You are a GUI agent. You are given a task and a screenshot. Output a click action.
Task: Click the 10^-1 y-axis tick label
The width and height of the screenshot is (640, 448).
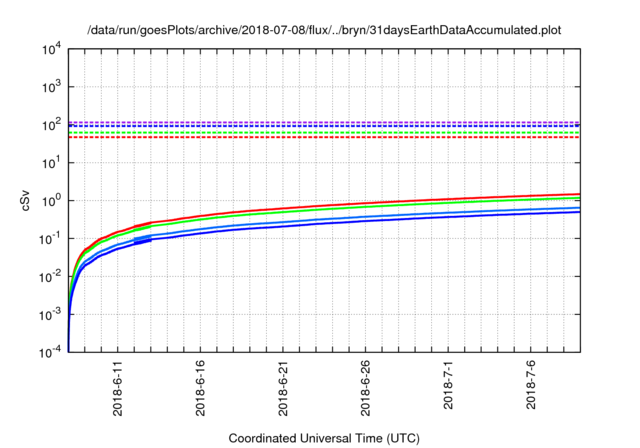(50, 239)
